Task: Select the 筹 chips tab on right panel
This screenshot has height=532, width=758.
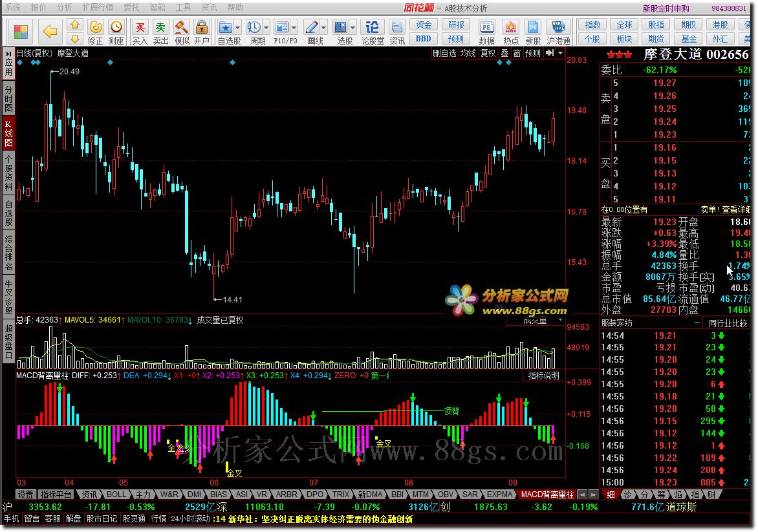Action: tap(661, 495)
